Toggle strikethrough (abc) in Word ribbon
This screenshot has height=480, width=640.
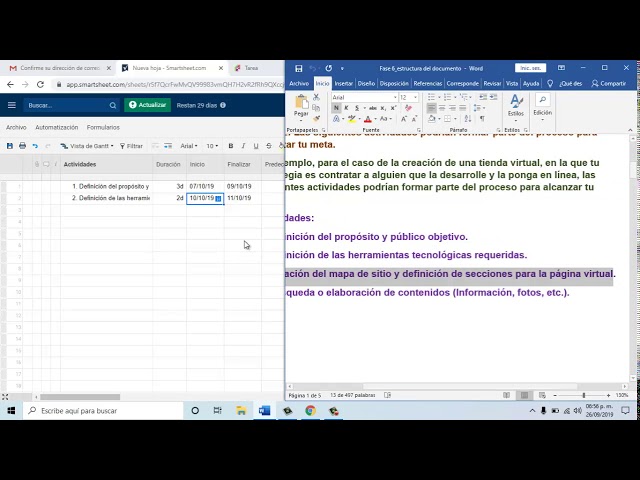pyautogui.click(x=372, y=108)
